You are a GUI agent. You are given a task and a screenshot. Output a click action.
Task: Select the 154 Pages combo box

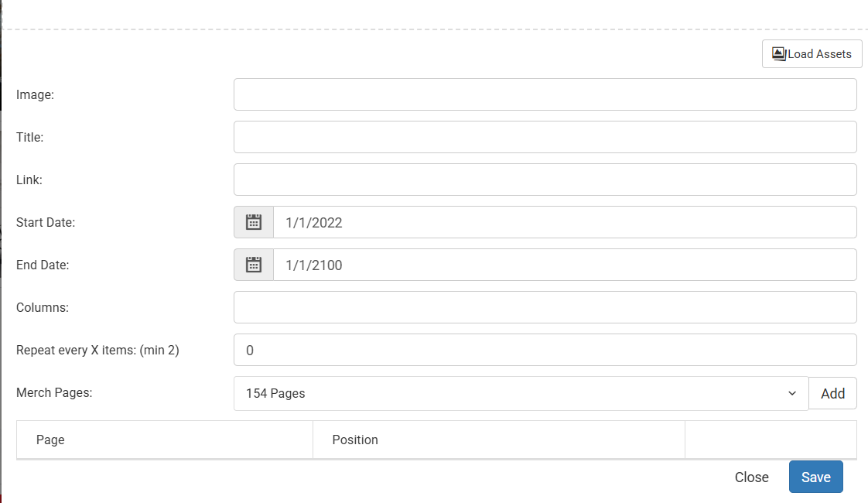(521, 393)
